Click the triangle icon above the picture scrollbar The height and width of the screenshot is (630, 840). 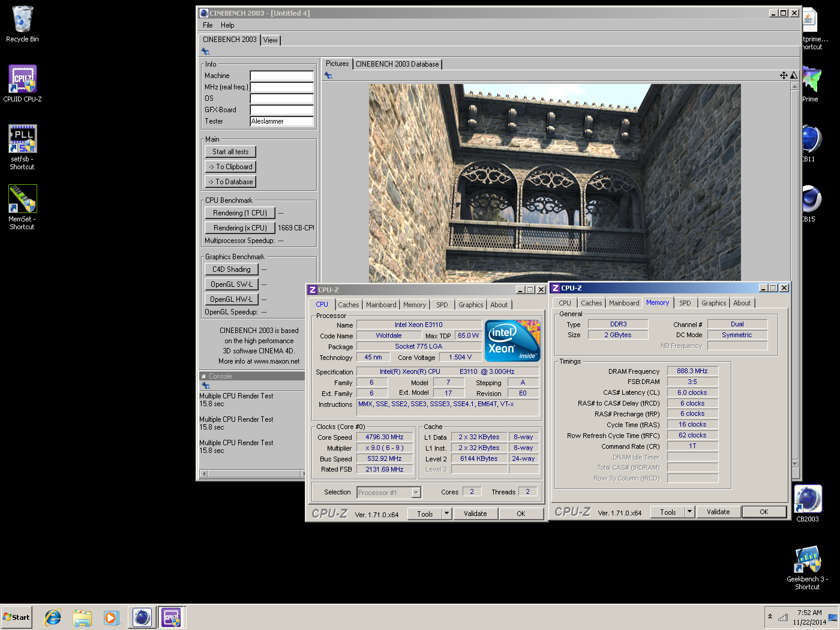[x=794, y=76]
